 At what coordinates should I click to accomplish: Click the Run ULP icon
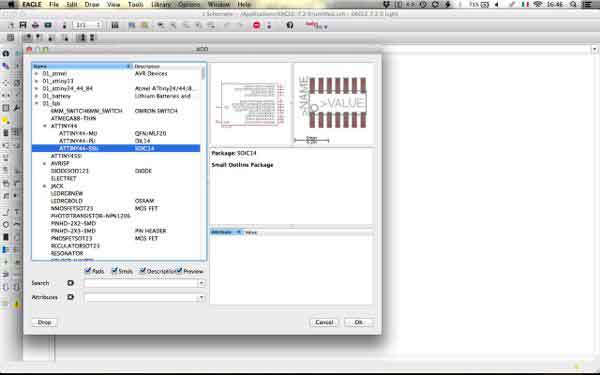click(144, 25)
